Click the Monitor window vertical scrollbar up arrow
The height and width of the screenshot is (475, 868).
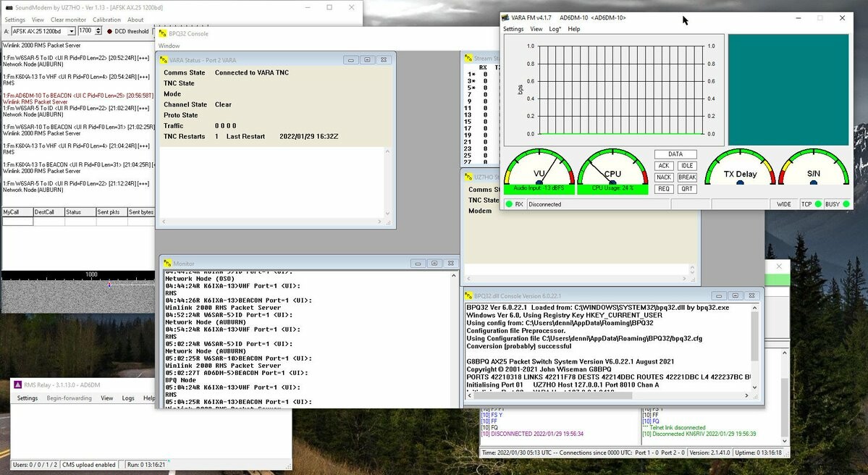453,276
